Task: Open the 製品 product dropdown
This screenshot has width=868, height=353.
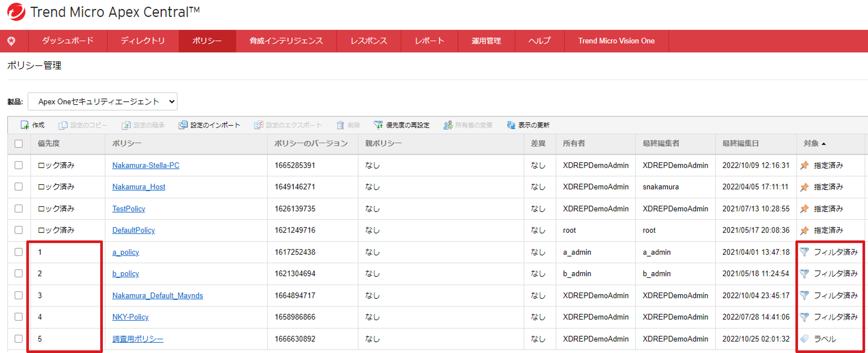Action: (102, 101)
